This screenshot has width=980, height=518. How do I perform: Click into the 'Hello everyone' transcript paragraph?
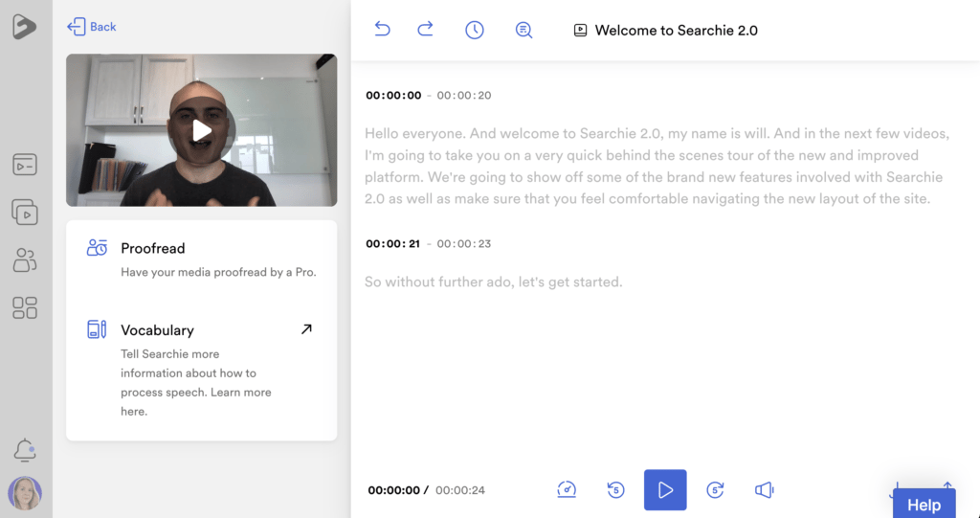click(657, 167)
